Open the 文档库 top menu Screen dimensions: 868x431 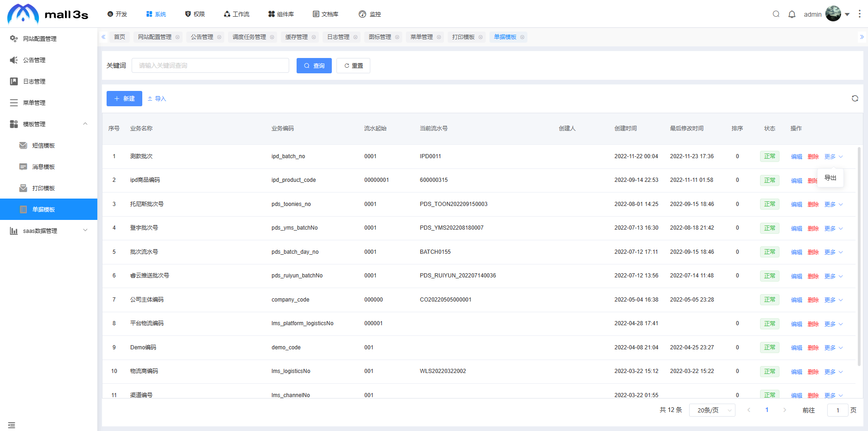[325, 14]
